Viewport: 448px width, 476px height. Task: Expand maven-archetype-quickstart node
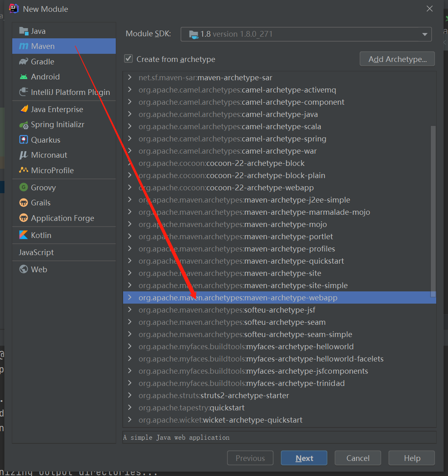(x=130, y=261)
